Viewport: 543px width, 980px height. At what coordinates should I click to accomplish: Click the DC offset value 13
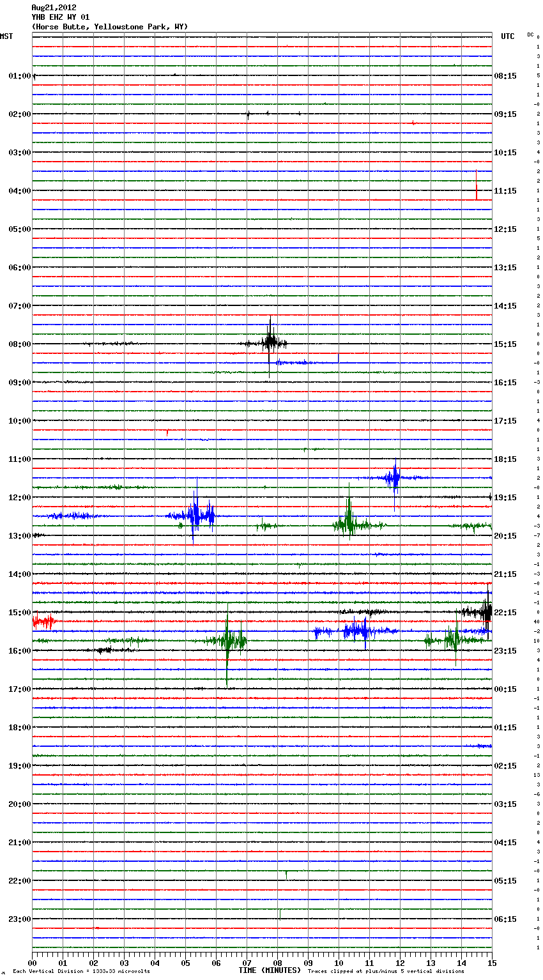coord(537,775)
